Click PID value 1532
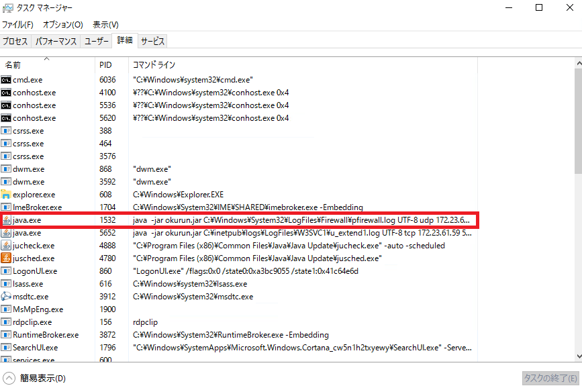Image resolution: width=582 pixels, height=392 pixels. (107, 220)
